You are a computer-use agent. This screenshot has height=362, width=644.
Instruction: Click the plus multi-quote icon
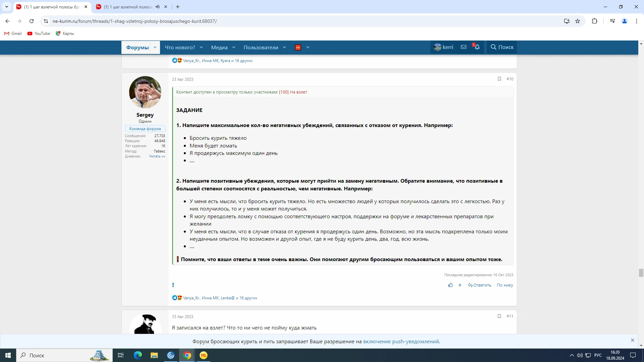tap(460, 285)
